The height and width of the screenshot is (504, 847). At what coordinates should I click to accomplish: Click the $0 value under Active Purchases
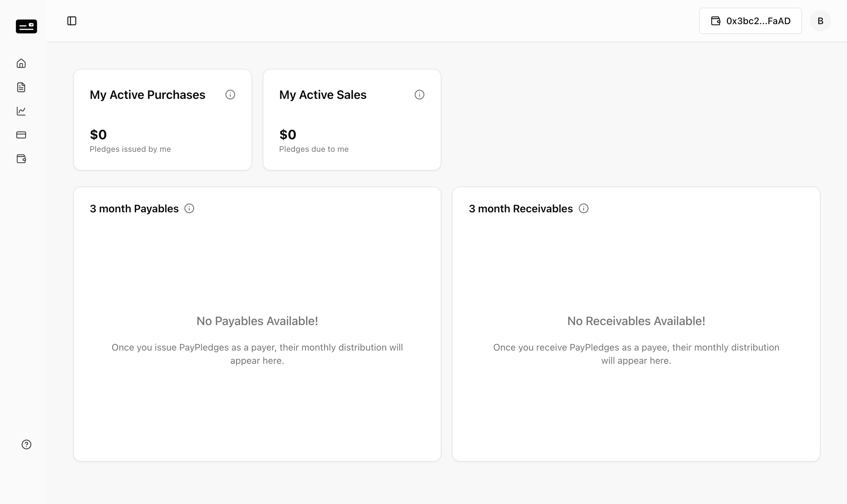click(98, 135)
